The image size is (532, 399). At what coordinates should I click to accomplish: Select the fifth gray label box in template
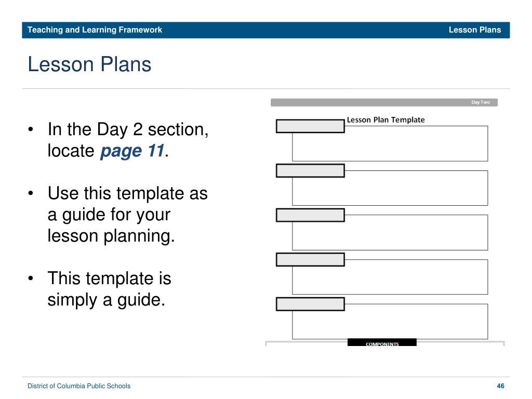[310, 304]
